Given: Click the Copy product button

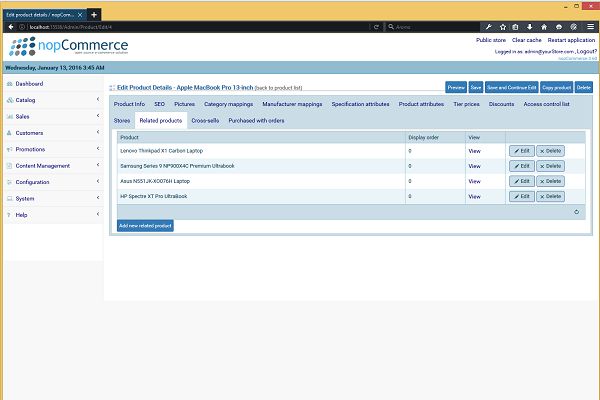Looking at the screenshot, I should tap(556, 88).
